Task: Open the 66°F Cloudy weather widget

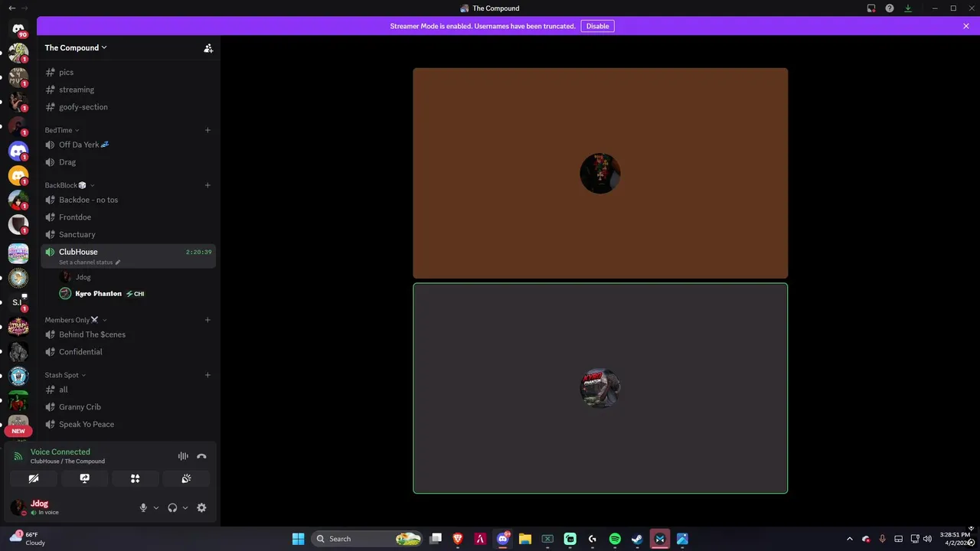Action: point(28,539)
